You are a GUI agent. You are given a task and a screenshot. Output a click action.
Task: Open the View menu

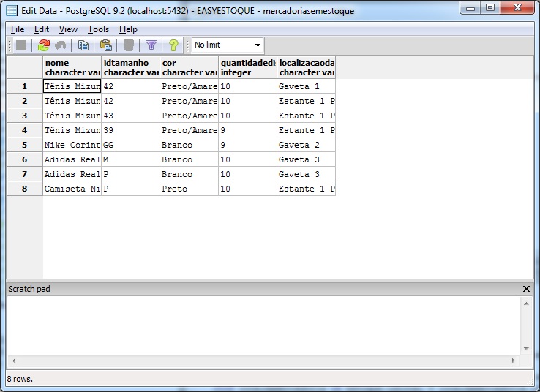click(68, 29)
